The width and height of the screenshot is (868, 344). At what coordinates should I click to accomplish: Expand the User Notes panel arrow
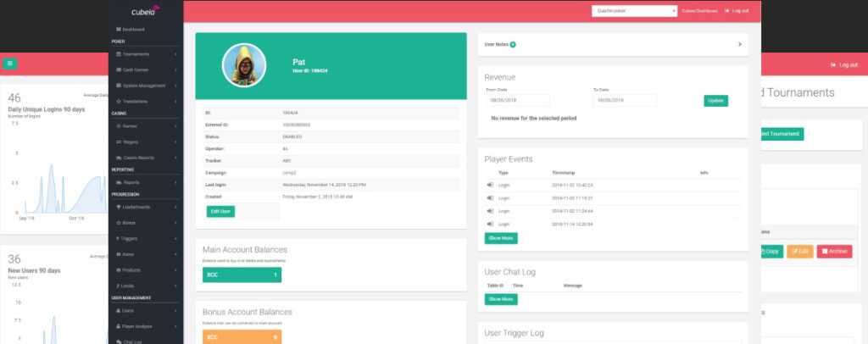739,44
